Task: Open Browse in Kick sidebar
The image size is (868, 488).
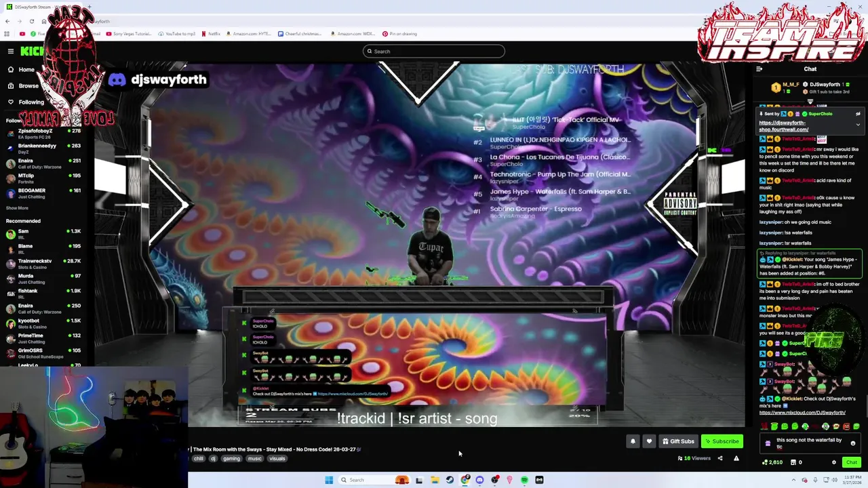Action: tap(23, 86)
